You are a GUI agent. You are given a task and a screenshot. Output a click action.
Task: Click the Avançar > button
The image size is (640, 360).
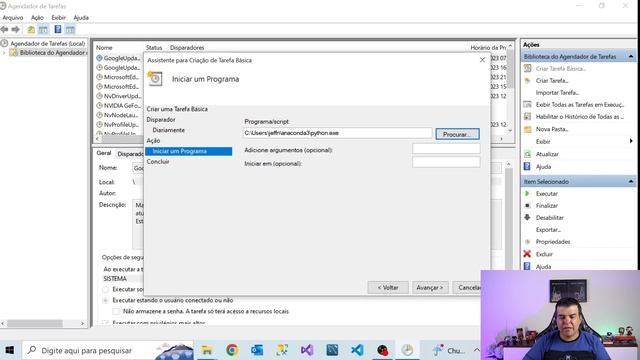[x=430, y=287]
